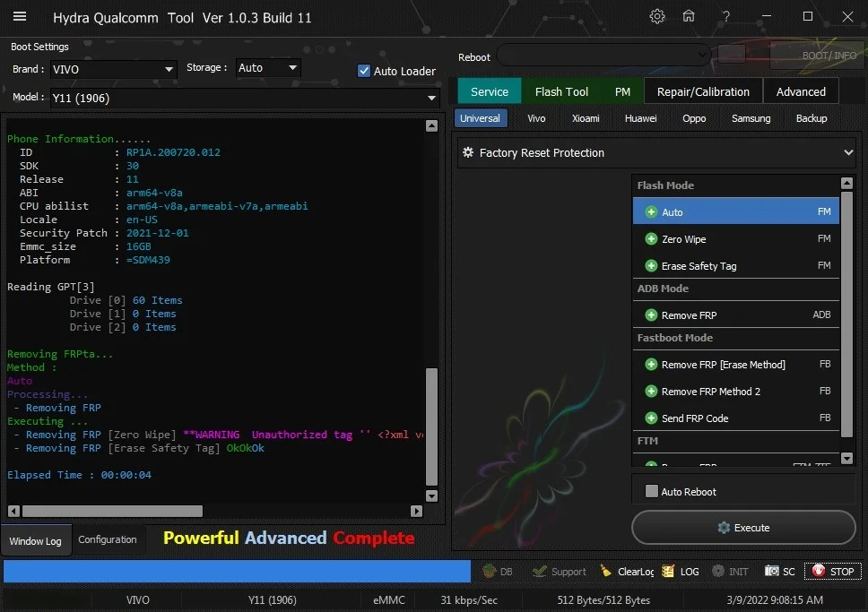Expand the Model dropdown Y11 (1906)
The width and height of the screenshot is (868, 612).
click(244, 98)
